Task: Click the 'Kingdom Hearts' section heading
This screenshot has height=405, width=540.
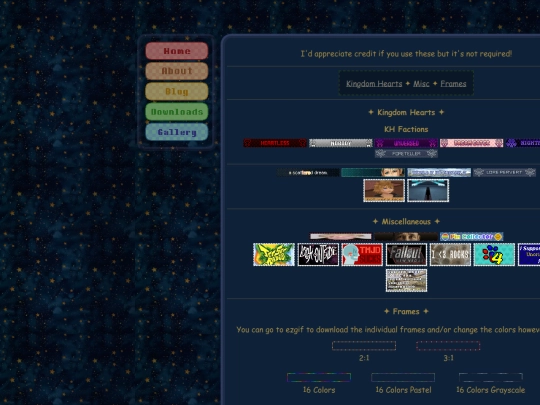Action: [406, 112]
